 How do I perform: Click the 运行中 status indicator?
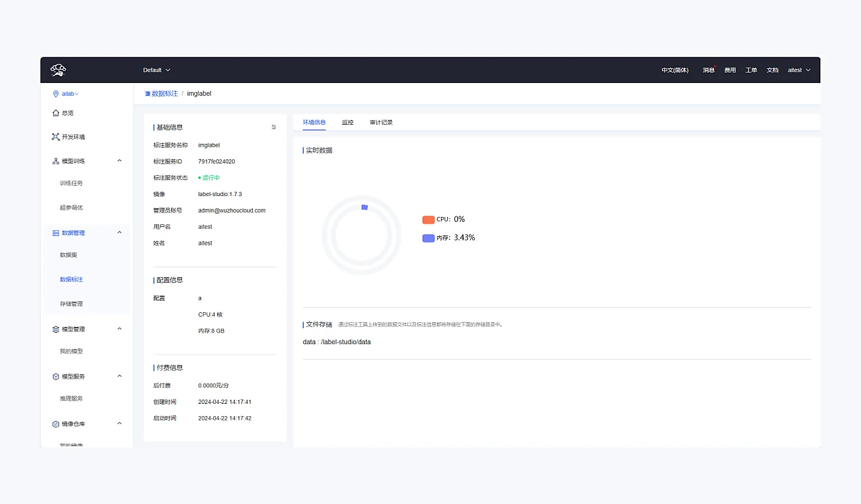point(209,178)
